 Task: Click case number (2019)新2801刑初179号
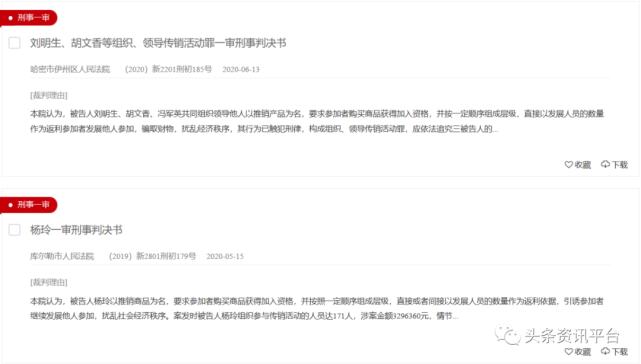[x=152, y=256]
